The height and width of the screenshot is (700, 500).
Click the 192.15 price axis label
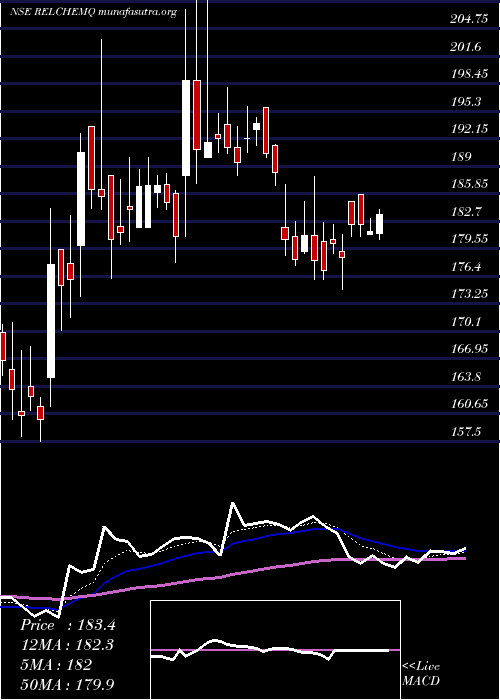[469, 129]
